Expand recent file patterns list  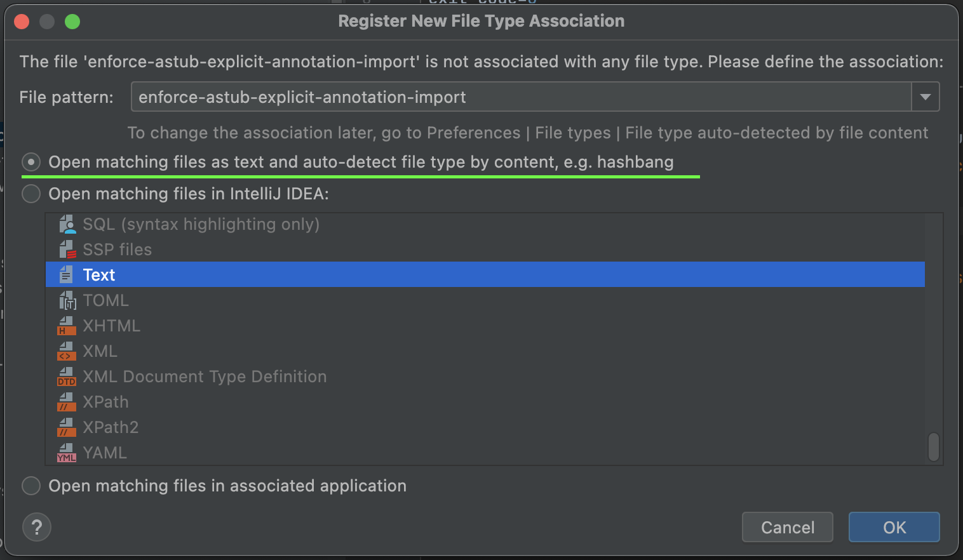tap(926, 97)
